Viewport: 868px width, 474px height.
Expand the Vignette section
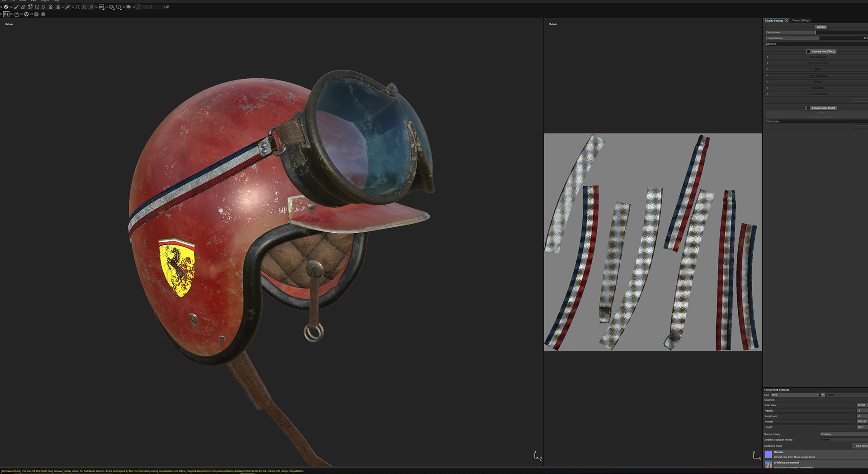tap(767, 88)
